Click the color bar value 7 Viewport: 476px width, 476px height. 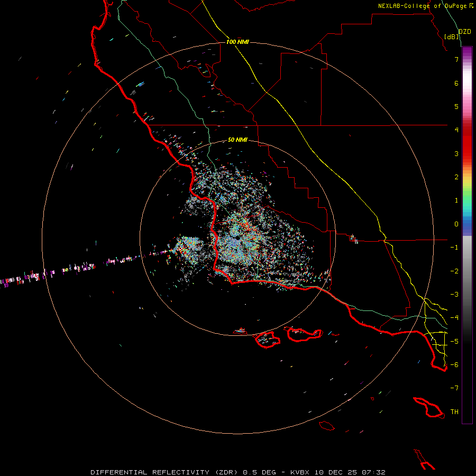456,59
